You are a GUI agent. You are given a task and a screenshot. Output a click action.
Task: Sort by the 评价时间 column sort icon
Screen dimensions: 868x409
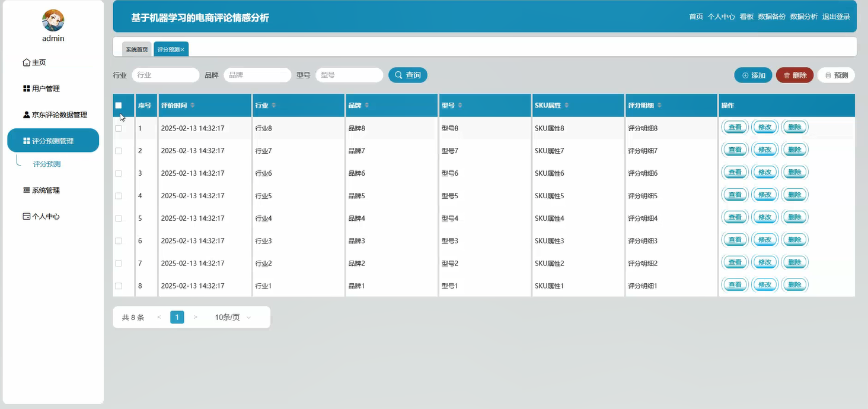coord(192,105)
